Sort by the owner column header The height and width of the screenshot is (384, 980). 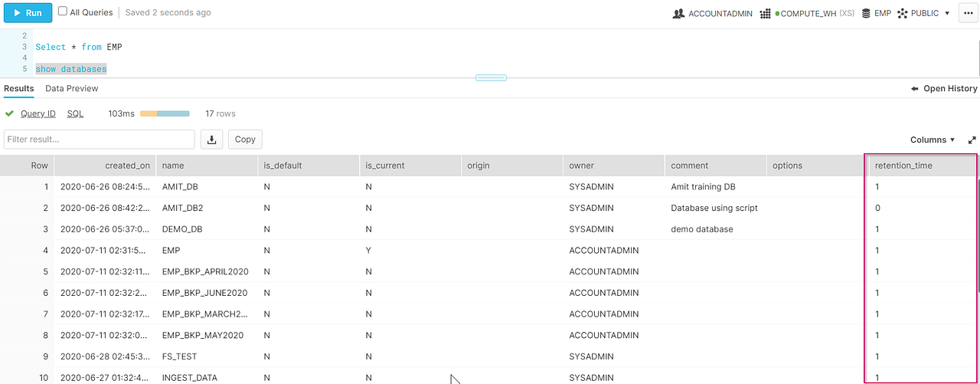[614, 165]
